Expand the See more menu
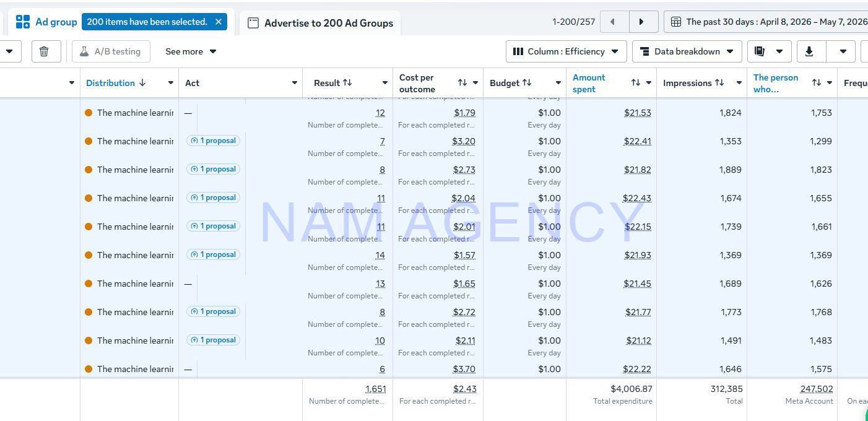The height and width of the screenshot is (421, 868). pos(191,51)
